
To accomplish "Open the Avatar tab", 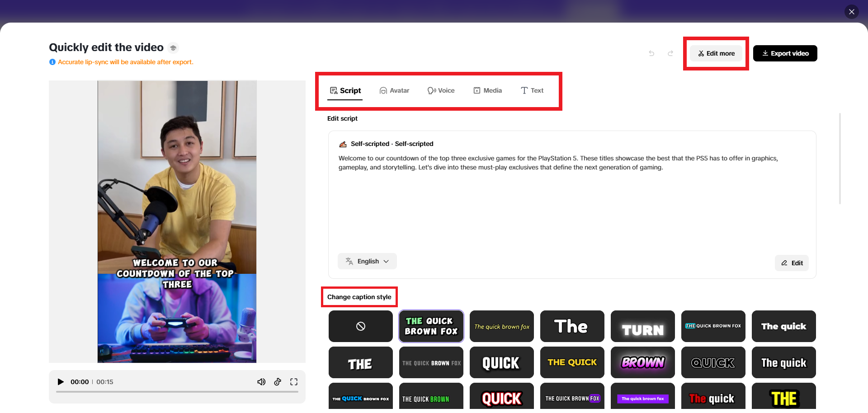I will pyautogui.click(x=394, y=90).
